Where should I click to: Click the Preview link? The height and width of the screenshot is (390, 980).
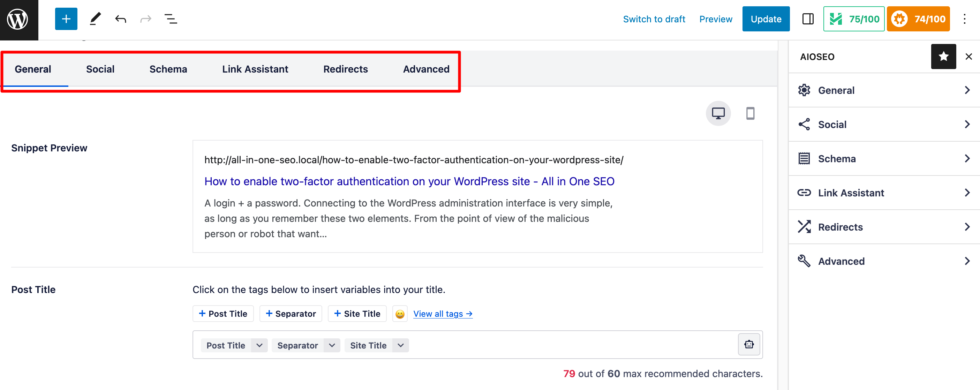716,19
